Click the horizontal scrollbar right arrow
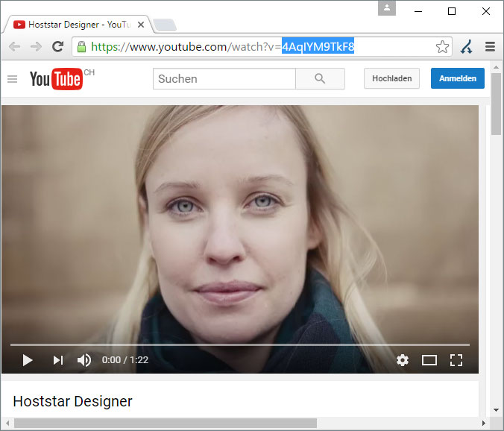The height and width of the screenshot is (431, 504). (x=484, y=424)
